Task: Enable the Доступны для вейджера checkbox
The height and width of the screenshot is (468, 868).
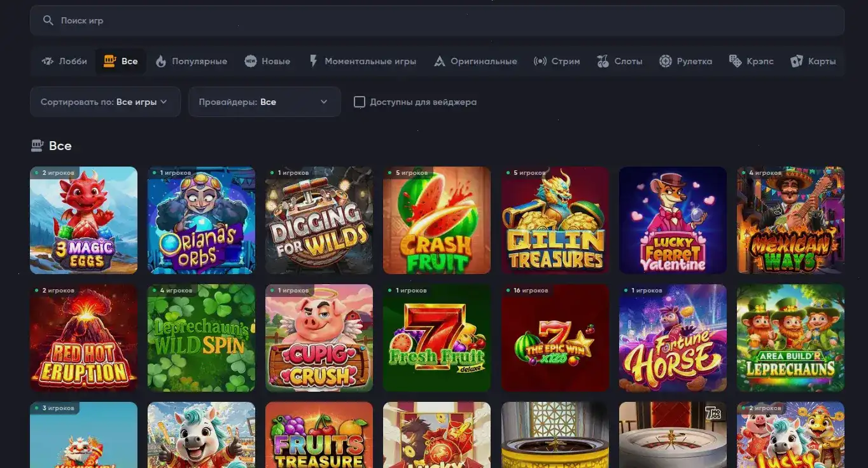Action: [360, 102]
